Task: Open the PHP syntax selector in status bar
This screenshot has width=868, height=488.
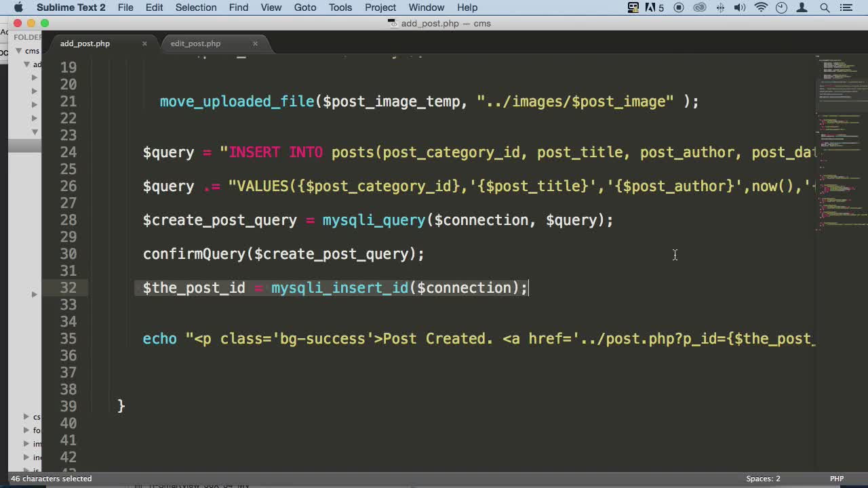Action: click(x=837, y=479)
